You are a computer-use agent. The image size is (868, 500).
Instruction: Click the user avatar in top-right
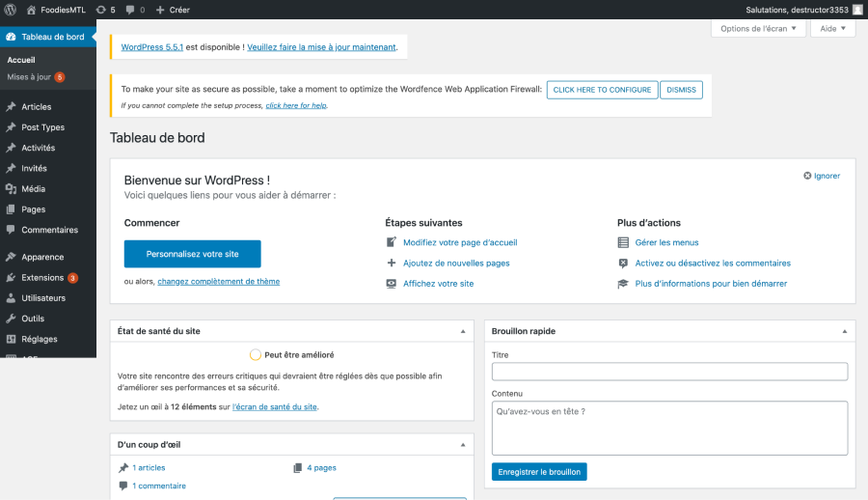coord(857,10)
